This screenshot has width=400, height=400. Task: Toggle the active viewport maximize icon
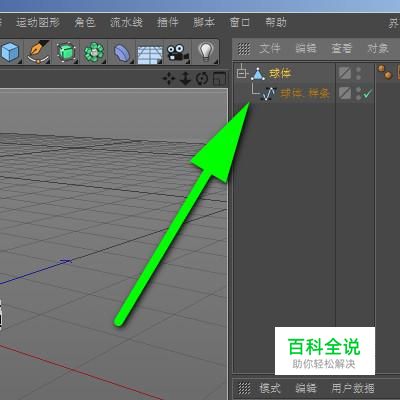point(219,79)
